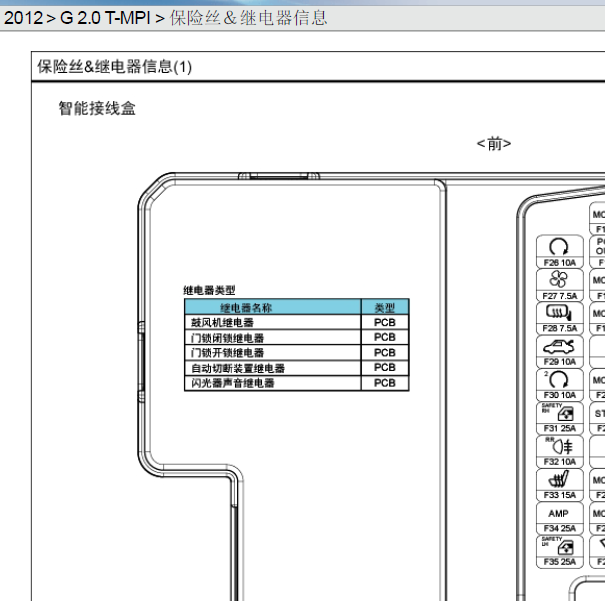The width and height of the screenshot is (605, 601).
Task: Select the F29 10A fuse label
Action: 559,362
